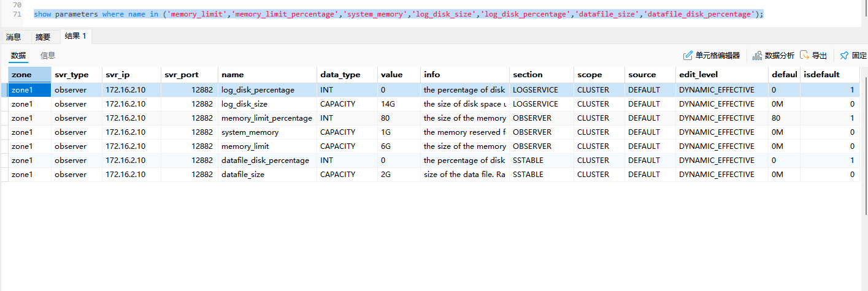Select the memory_limit name cell
868x291 pixels.
click(245, 146)
